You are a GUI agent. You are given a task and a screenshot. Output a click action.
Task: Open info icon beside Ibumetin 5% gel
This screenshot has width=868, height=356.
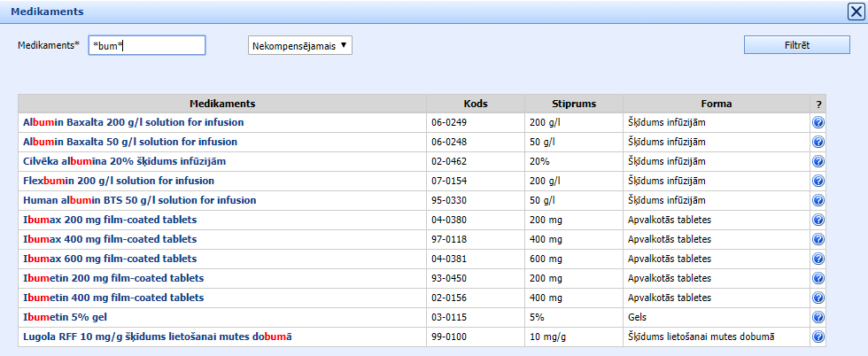[818, 317]
